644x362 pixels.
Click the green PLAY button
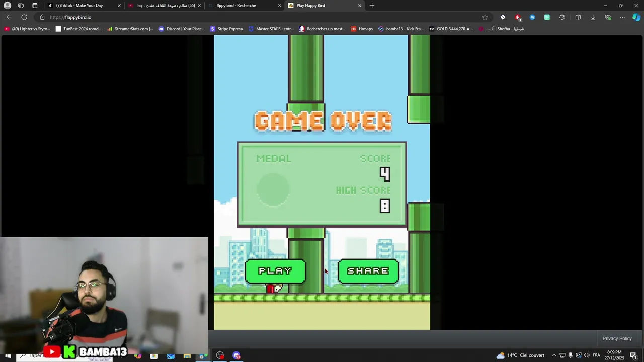pyautogui.click(x=275, y=271)
